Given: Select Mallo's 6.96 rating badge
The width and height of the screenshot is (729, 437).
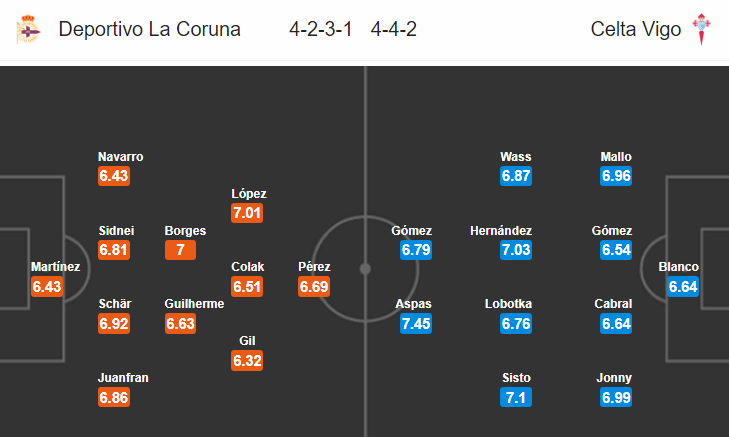Looking at the screenshot, I should 616,176.
